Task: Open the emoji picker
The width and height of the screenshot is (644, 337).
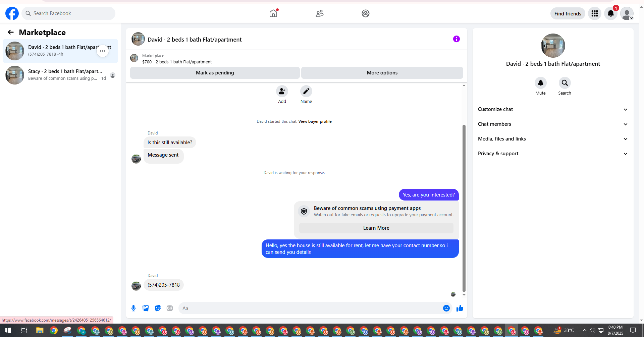Action: [446, 308]
